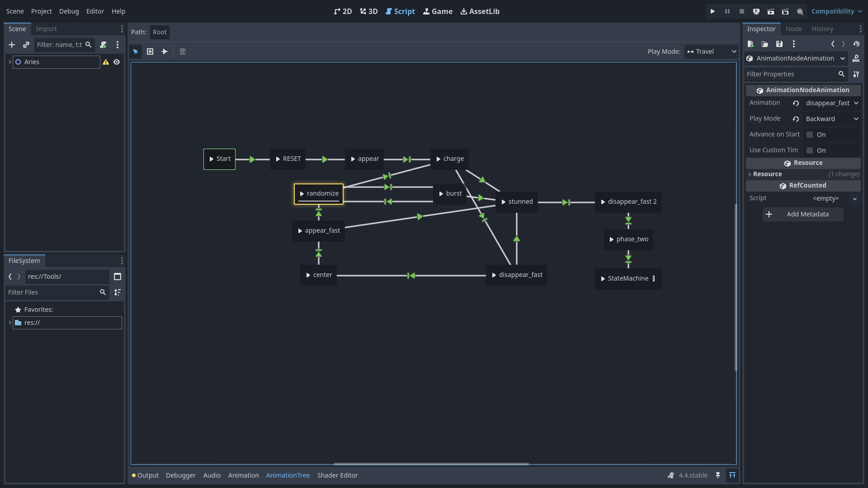
Task: Open the Animation disappear_fast dropdown
Action: point(831,103)
